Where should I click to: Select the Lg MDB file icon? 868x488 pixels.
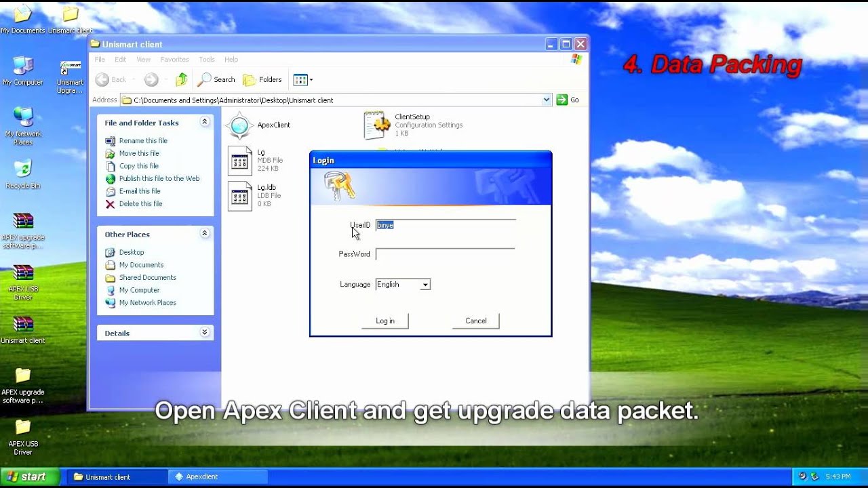click(x=239, y=161)
